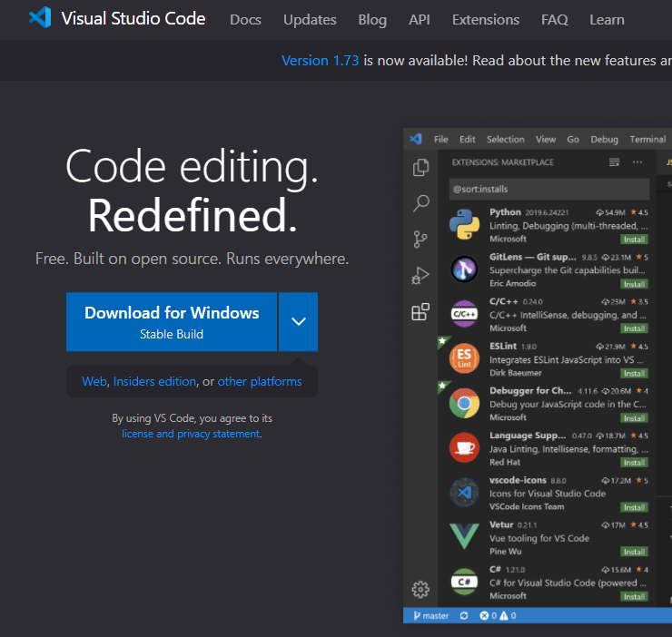Expand the download options chevron
Image resolution: width=672 pixels, height=637 pixels.
pos(298,322)
